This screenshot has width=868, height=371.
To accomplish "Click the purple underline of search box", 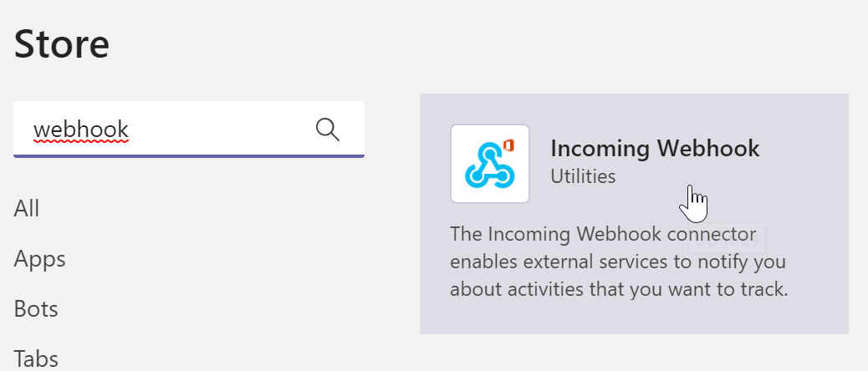I will tap(189, 156).
